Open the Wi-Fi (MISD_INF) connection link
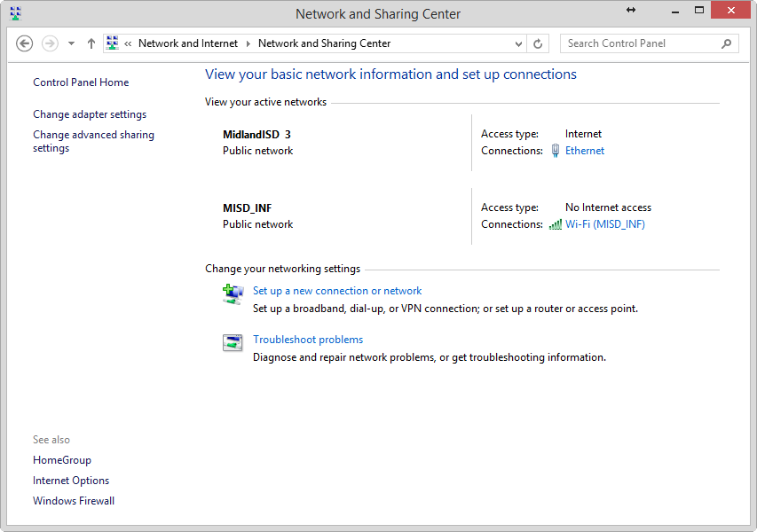The image size is (757, 532). (605, 224)
